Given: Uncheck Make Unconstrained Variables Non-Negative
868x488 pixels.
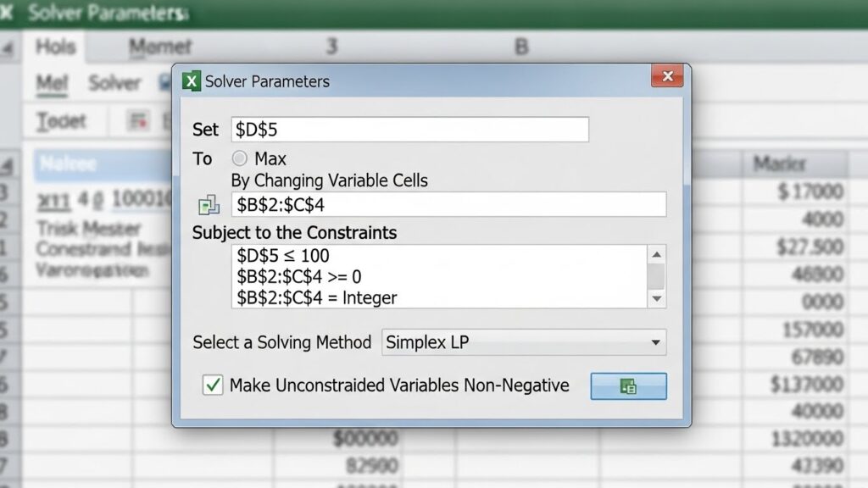Looking at the screenshot, I should pyautogui.click(x=213, y=385).
